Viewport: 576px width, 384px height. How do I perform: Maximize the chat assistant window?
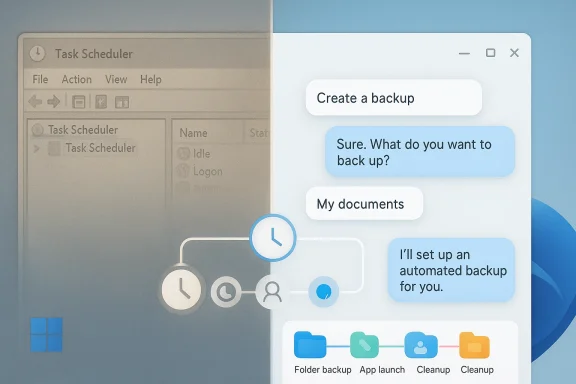490,53
